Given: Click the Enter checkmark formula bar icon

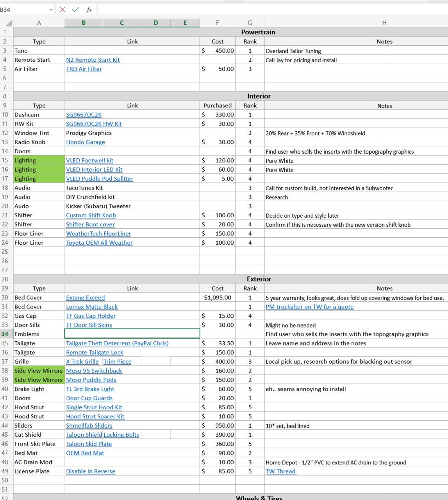Looking at the screenshot, I should click(76, 9).
